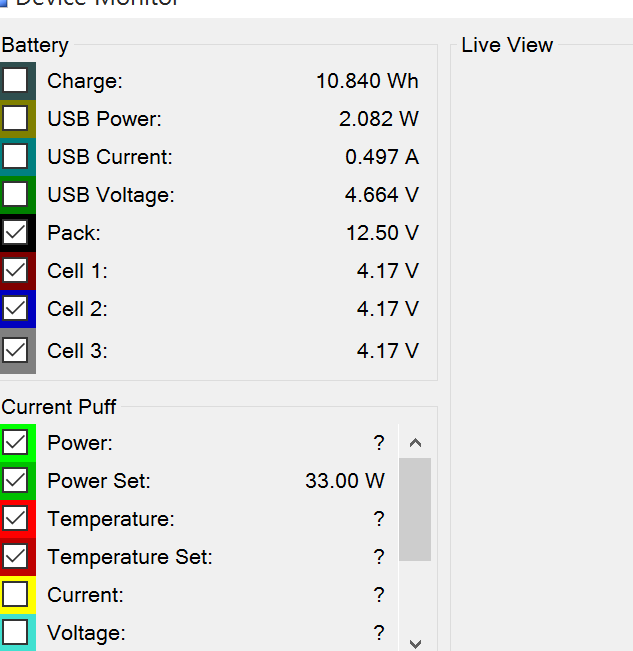633x651 pixels.
Task: Enable the yellow Current checkbox
Action: (15, 595)
